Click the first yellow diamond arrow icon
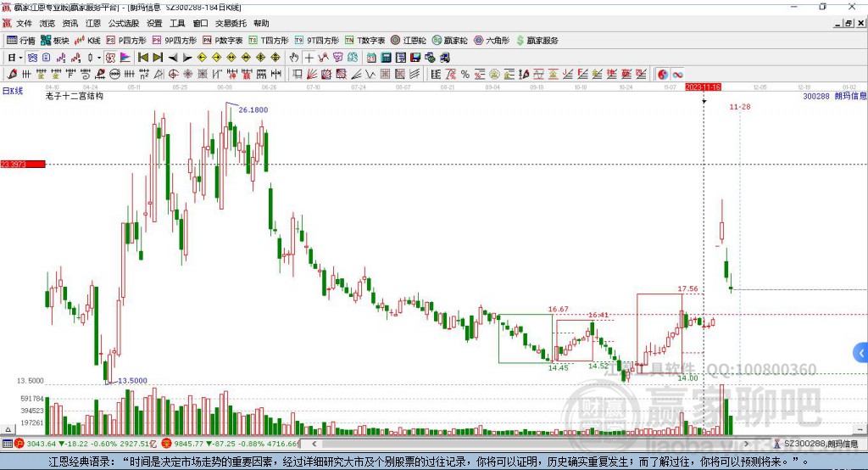The height and width of the screenshot is (470, 868). [x=202, y=58]
